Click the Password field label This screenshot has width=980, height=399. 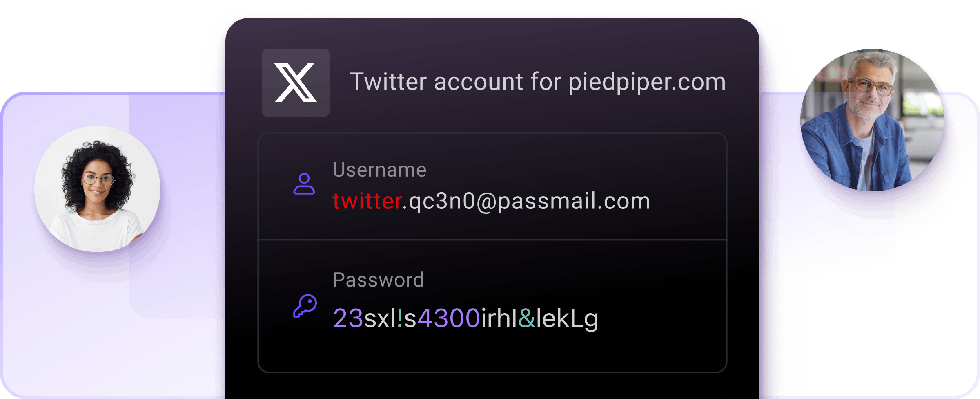pyautogui.click(x=378, y=280)
